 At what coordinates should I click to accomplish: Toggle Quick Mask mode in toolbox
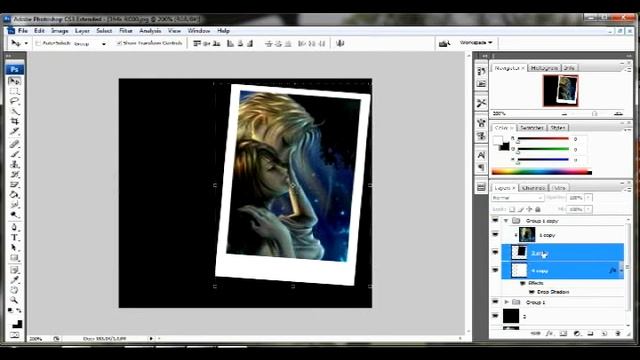click(15, 335)
